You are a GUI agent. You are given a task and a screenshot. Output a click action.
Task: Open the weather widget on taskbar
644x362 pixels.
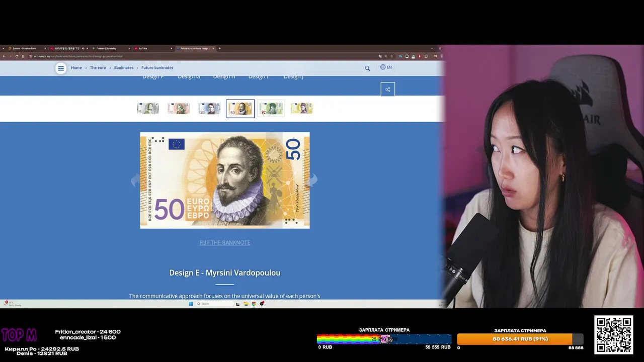[13, 304]
